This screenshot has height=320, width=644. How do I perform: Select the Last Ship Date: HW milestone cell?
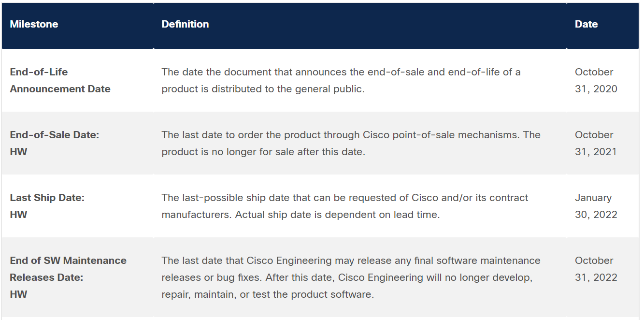pyautogui.click(x=47, y=206)
